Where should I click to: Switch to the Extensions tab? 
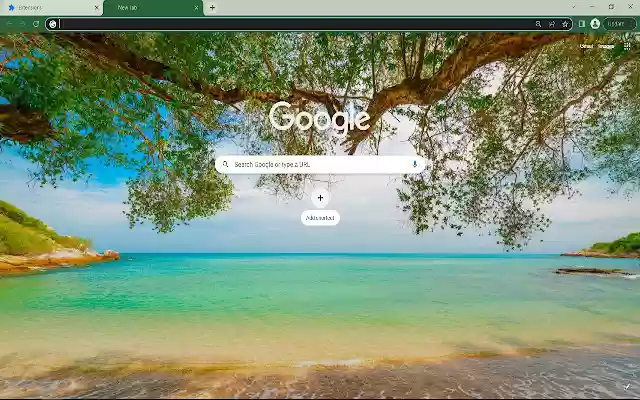pos(51,8)
